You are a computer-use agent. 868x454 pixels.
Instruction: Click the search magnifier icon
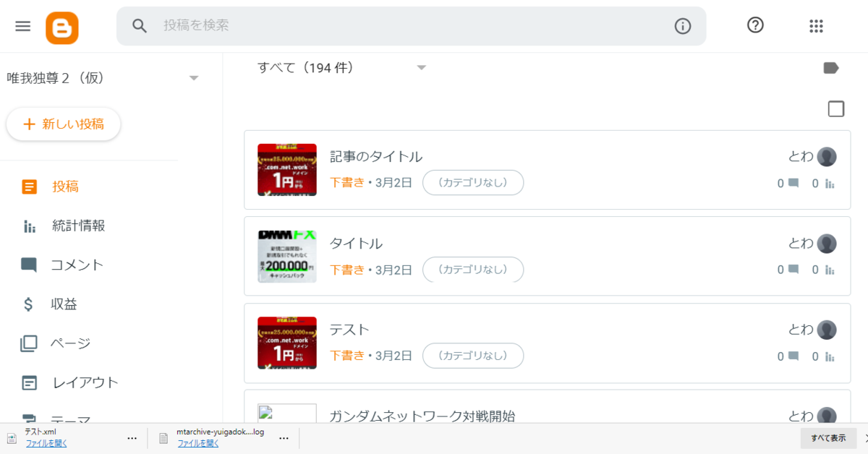click(x=140, y=26)
